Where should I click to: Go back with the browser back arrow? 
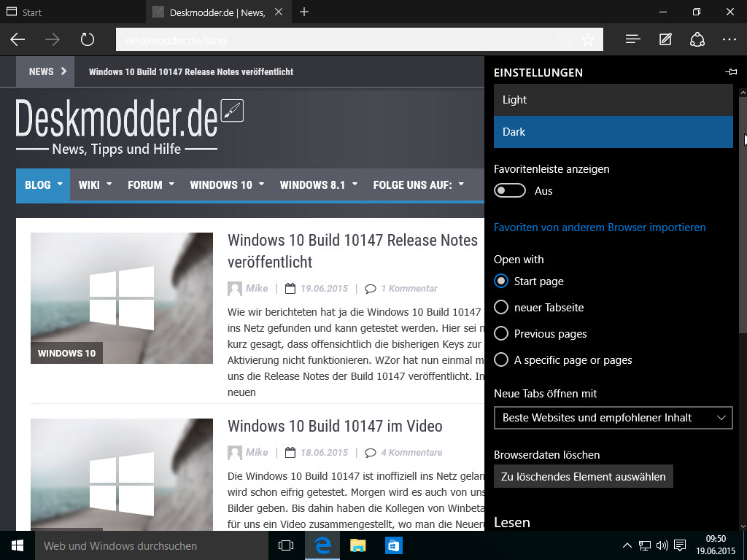tap(18, 39)
